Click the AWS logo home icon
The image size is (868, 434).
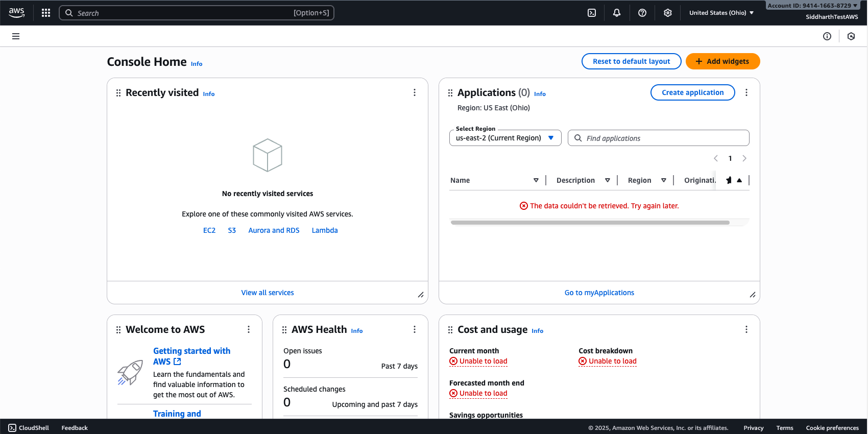point(16,13)
